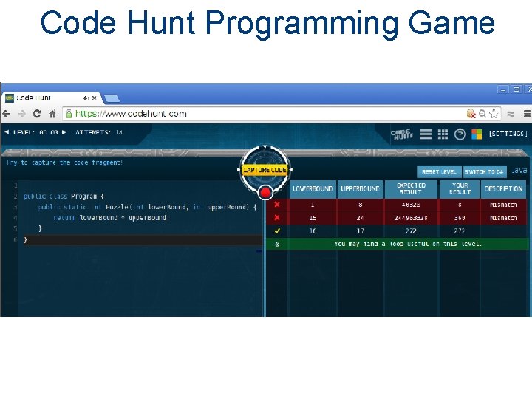Click 'Try to capture the code fragment' text
The width and height of the screenshot is (532, 399).
(x=64, y=163)
